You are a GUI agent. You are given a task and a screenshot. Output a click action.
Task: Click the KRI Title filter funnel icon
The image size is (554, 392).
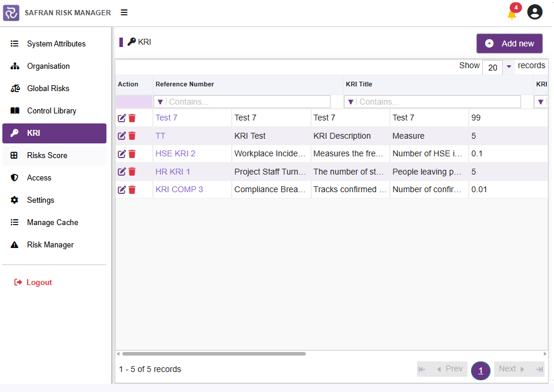point(351,102)
